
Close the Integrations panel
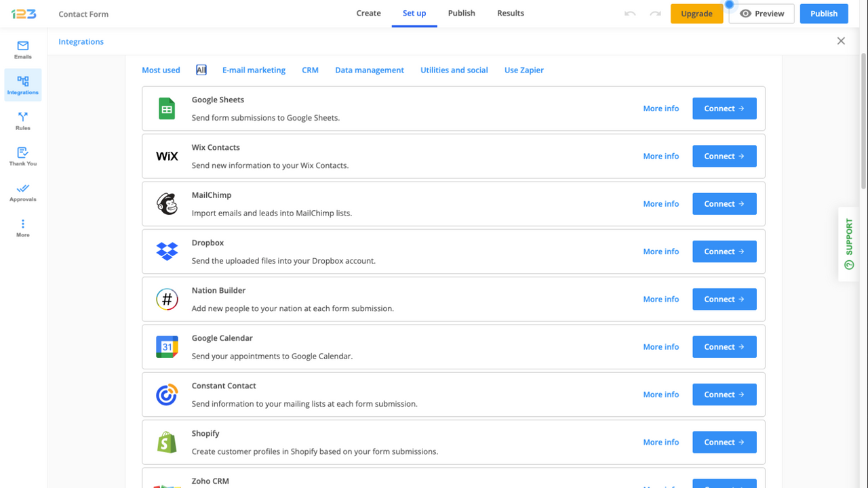[841, 41]
